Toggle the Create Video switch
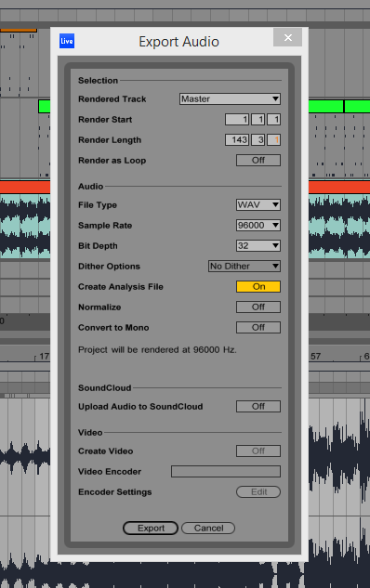 coord(258,451)
